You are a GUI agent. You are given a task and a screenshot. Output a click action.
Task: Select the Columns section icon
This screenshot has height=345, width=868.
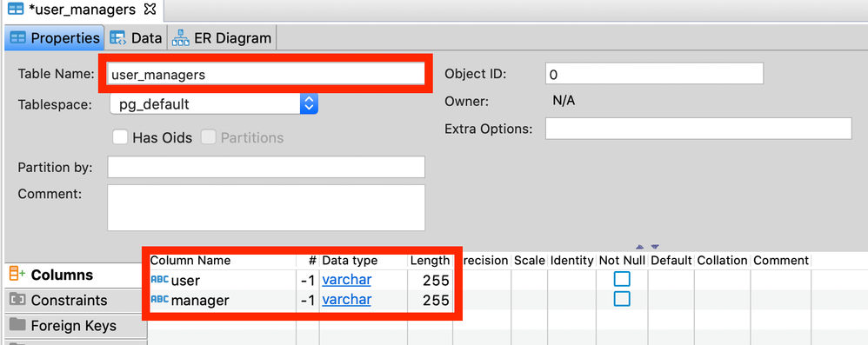coord(17,275)
